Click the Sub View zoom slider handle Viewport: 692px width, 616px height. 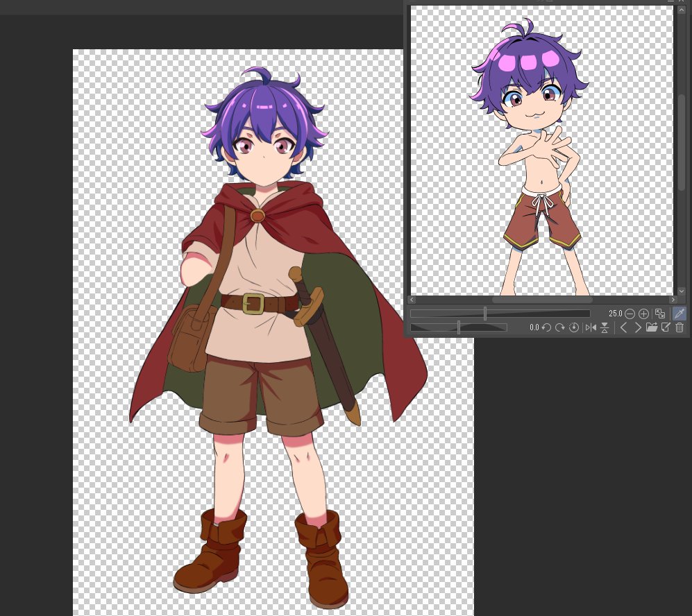click(x=485, y=314)
